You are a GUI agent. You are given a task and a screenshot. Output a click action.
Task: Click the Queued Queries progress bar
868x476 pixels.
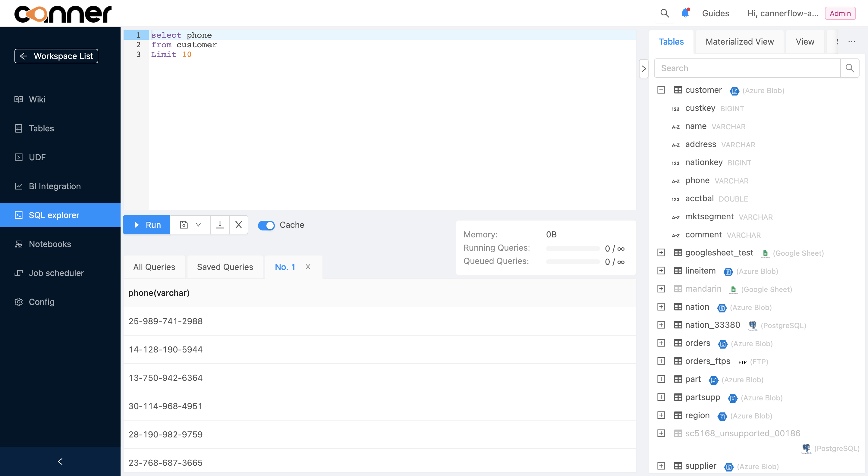573,262
